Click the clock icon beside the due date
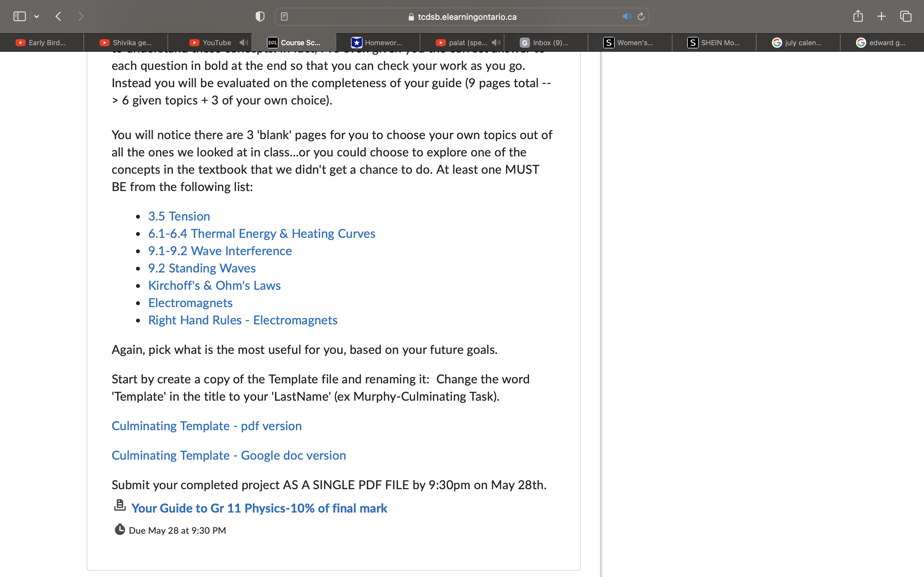924x577 pixels. tap(119, 530)
